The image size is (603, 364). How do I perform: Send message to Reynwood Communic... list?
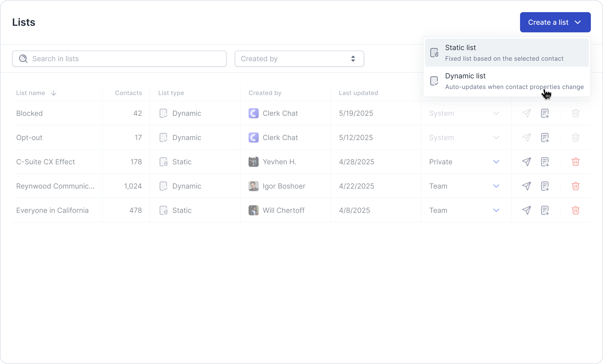click(x=527, y=186)
